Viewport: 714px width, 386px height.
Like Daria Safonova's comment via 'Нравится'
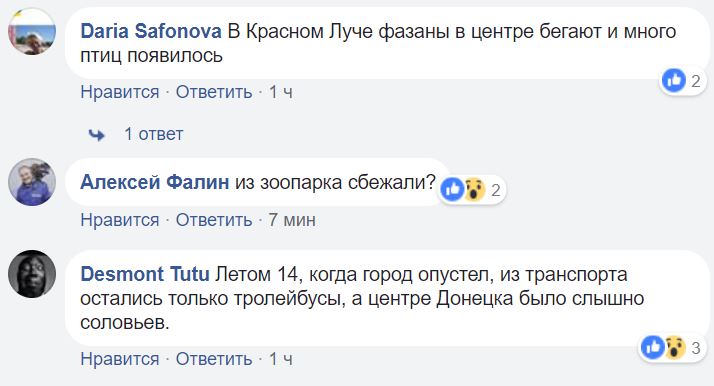[x=120, y=92]
